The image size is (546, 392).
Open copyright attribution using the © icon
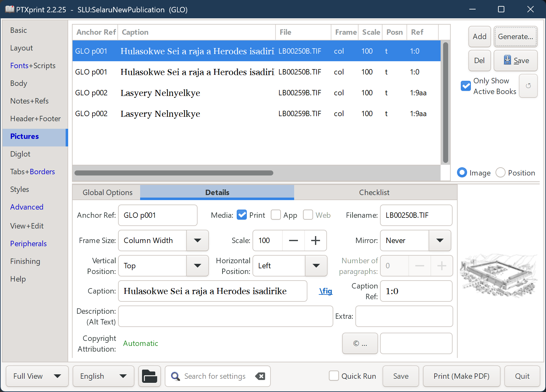point(360,343)
